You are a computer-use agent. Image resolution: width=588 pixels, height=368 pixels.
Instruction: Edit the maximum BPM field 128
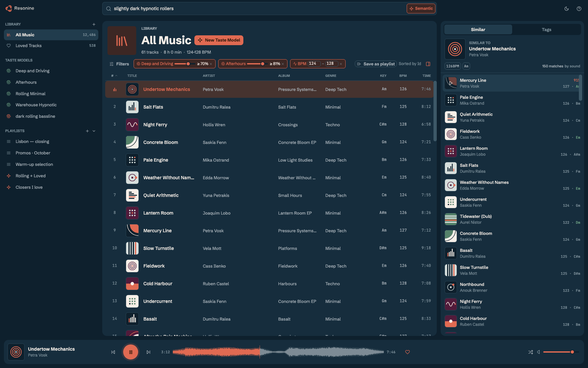point(331,64)
